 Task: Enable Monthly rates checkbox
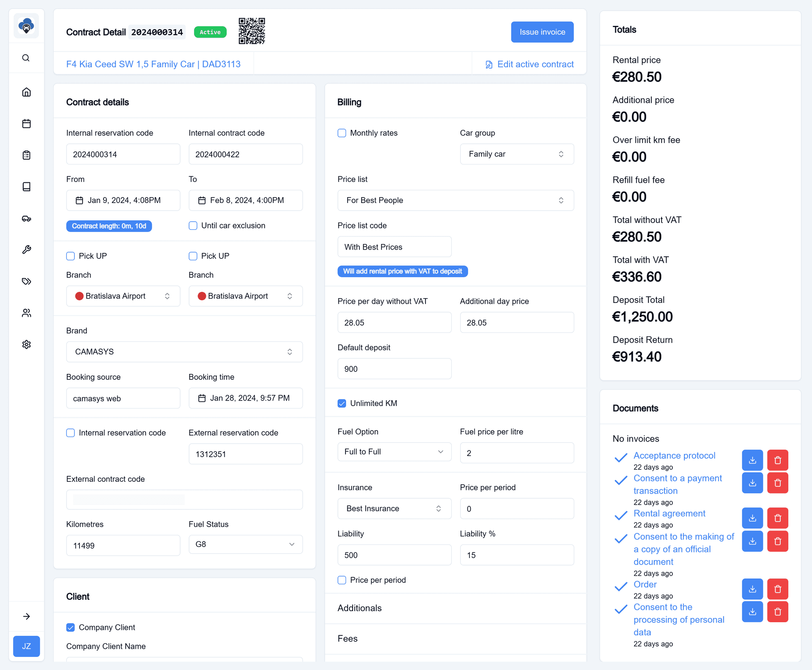point(342,133)
